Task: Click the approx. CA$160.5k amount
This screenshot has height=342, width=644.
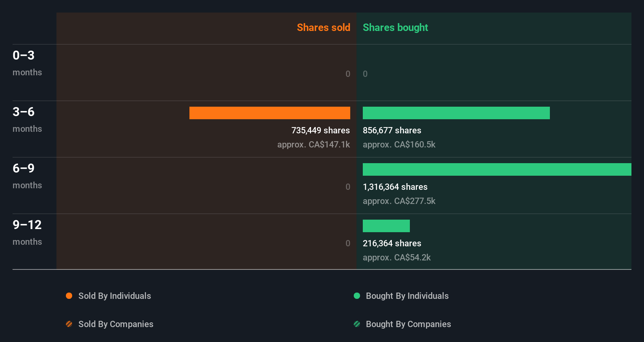Action: click(399, 144)
